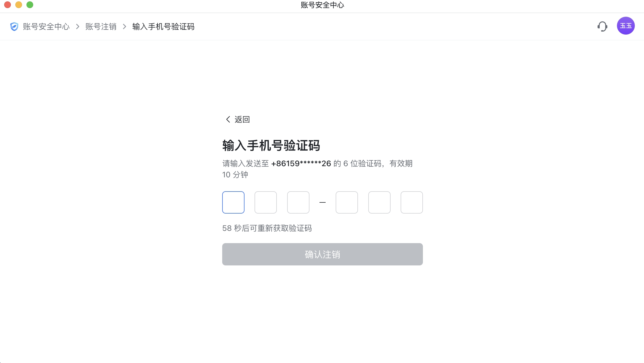Click the second verification code input box

click(265, 202)
